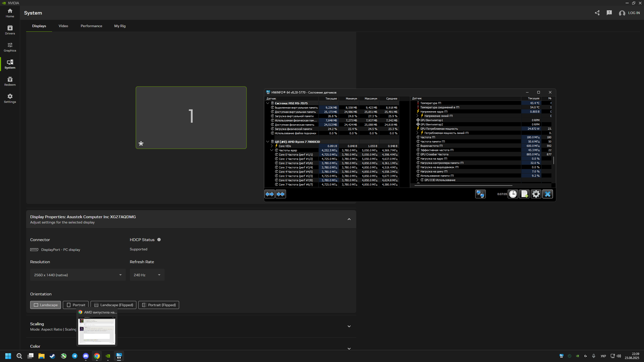Expand Потребляемая мощность линий ГП row
The width and height of the screenshot is (644, 362).
(418, 133)
